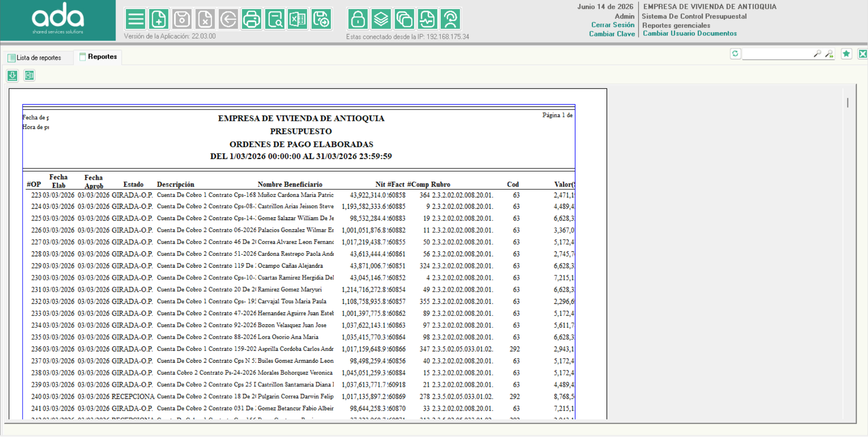Click RECEPCIONA status on row 240
The width and height of the screenshot is (868, 437).
click(133, 396)
